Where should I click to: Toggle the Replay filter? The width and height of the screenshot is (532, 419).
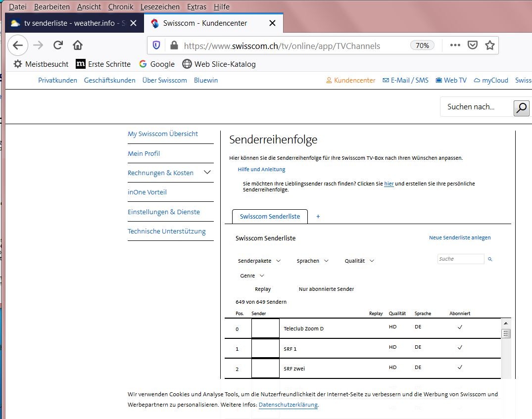262,289
